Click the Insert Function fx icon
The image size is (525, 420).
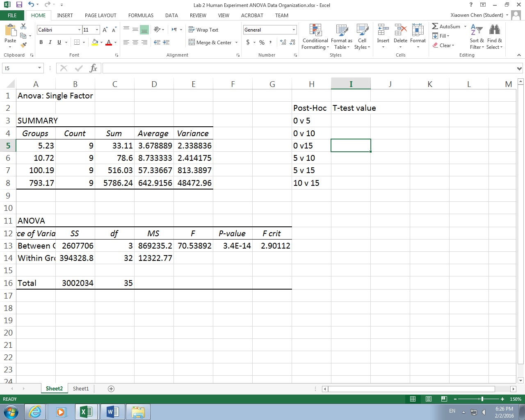94,68
